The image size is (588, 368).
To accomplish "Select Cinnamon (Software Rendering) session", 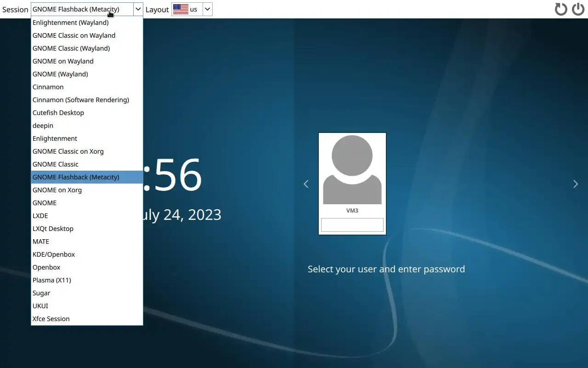I will pyautogui.click(x=87, y=100).
